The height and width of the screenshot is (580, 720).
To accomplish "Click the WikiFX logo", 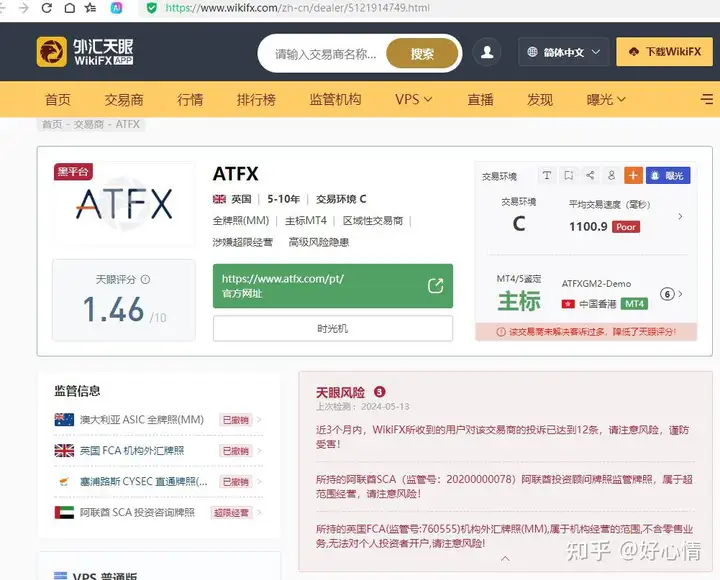I will coord(85,52).
